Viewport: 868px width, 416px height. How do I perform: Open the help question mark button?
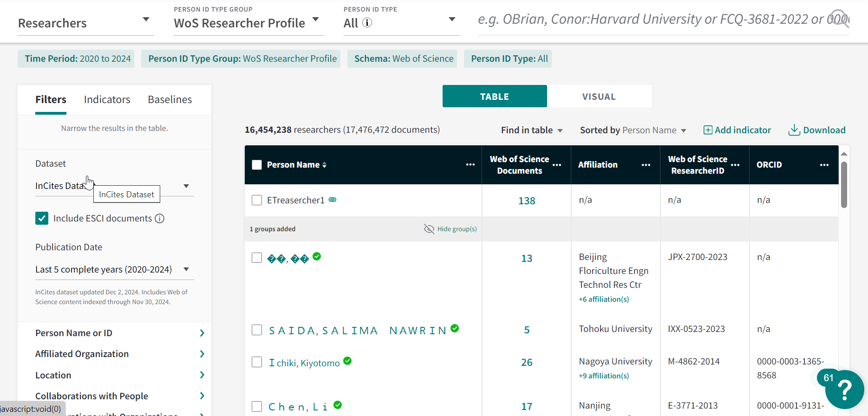[844, 390]
